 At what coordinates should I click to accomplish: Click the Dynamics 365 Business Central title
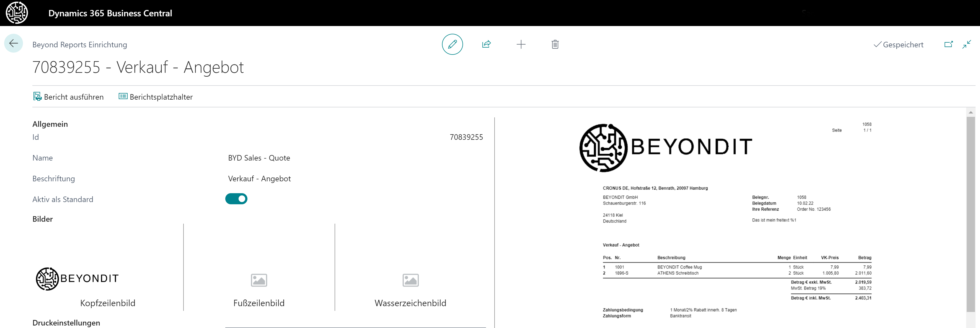[110, 13]
